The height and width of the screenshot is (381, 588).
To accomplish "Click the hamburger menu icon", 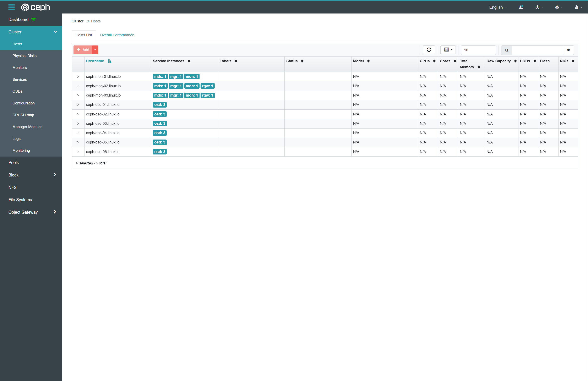I will click(11, 7).
